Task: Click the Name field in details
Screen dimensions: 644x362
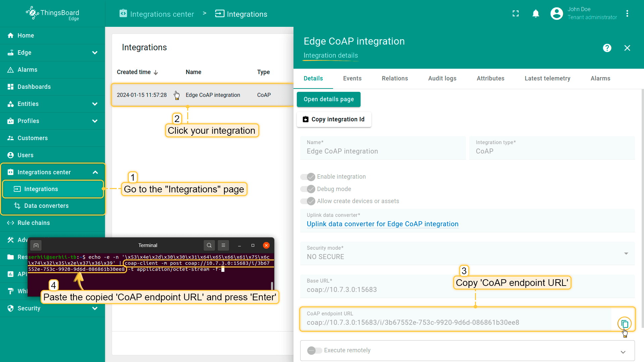Action: pos(383,148)
